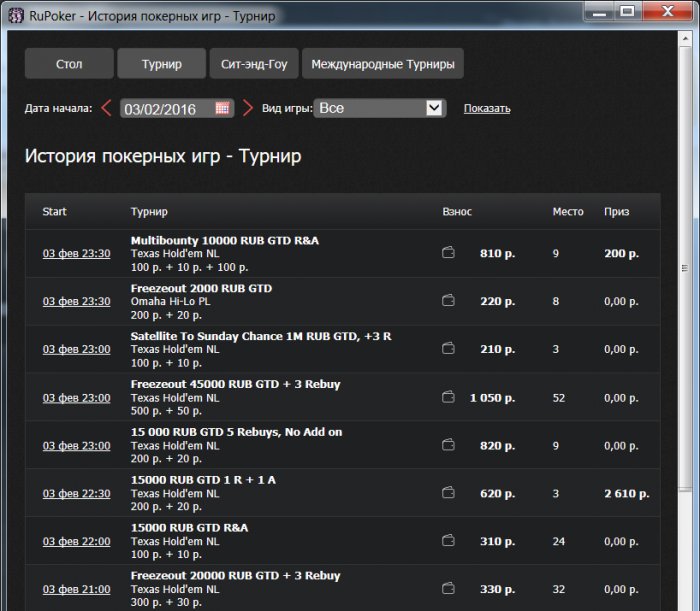This screenshot has height=611, width=700.
Task: Click wallet icon in Freezeout 2000 row
Action: pyautogui.click(x=448, y=301)
